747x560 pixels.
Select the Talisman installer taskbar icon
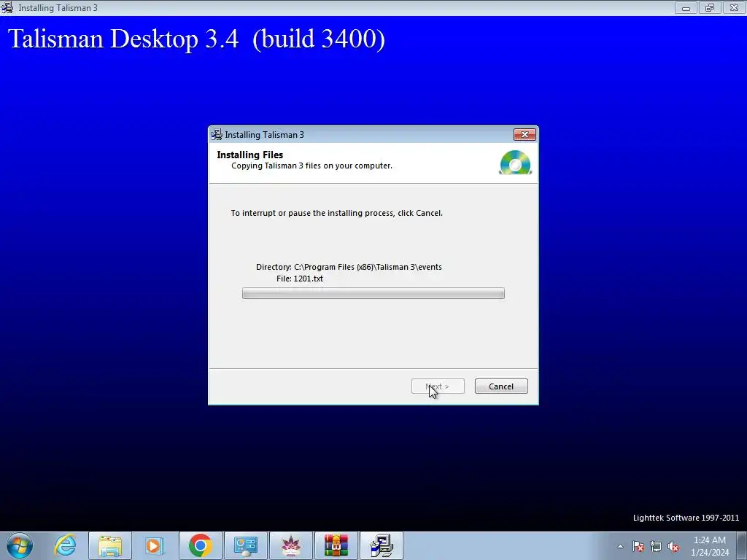pos(381,545)
